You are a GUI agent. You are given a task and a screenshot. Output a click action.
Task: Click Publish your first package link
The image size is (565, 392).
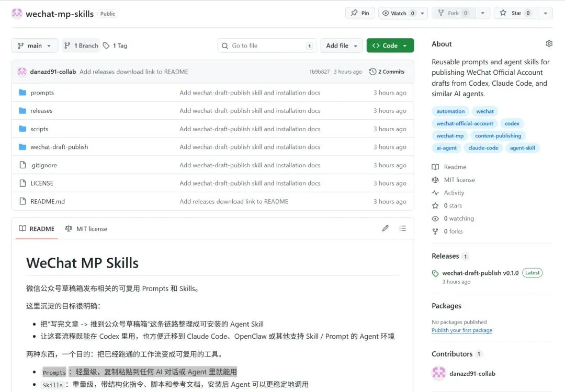(x=461, y=330)
